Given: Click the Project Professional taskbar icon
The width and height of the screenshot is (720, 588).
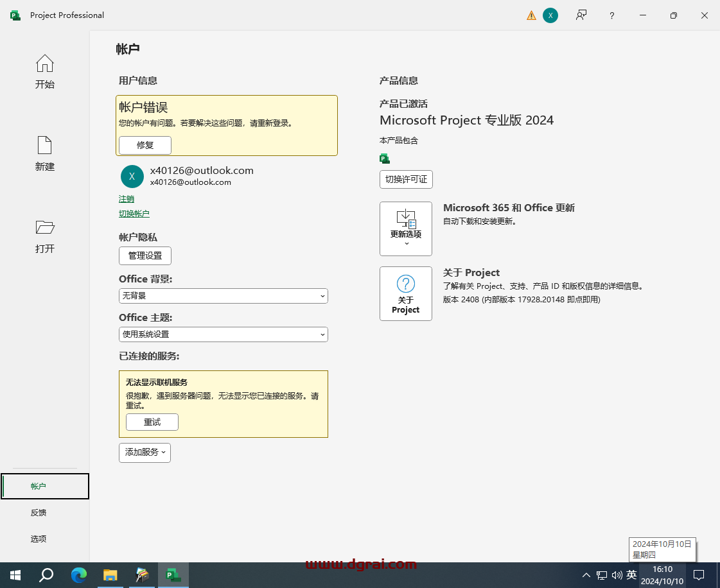Looking at the screenshot, I should (x=173, y=575).
